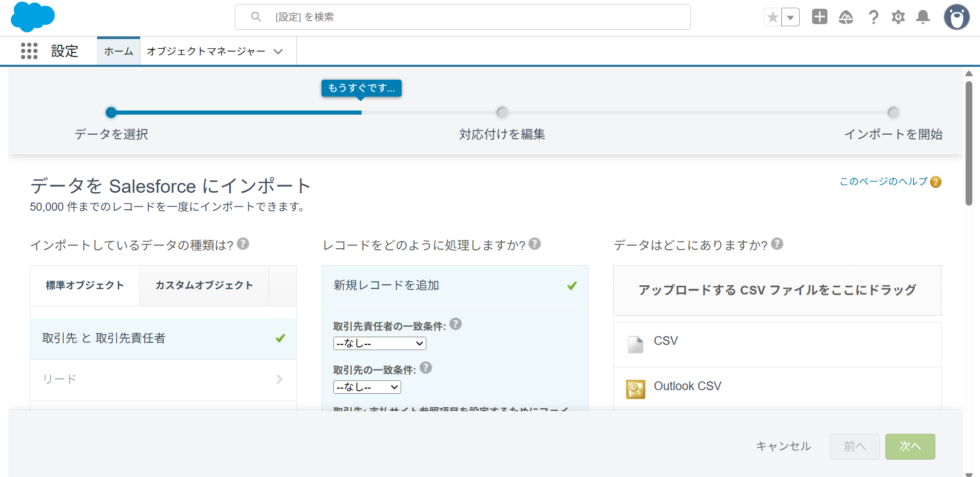Image resolution: width=980 pixels, height=477 pixels.
Task: Switch to the オブジェクトマネージャー tab
Action: pos(206,51)
